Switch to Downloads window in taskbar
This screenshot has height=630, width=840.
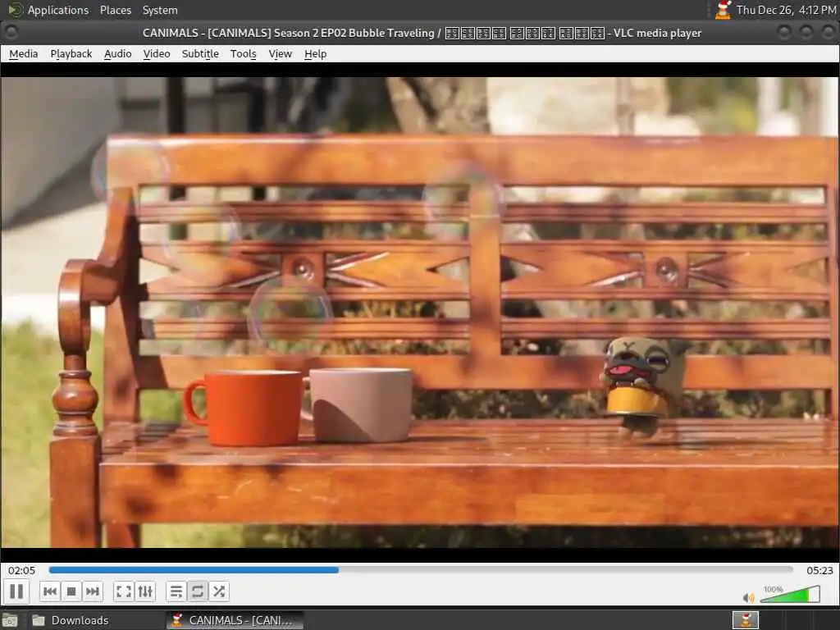(97, 620)
